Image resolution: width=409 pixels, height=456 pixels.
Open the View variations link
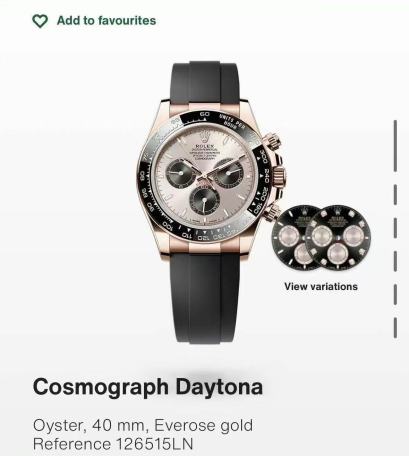pos(321,287)
